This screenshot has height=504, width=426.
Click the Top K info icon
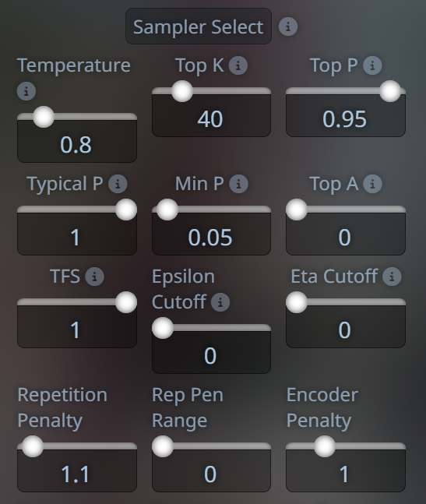point(238,65)
